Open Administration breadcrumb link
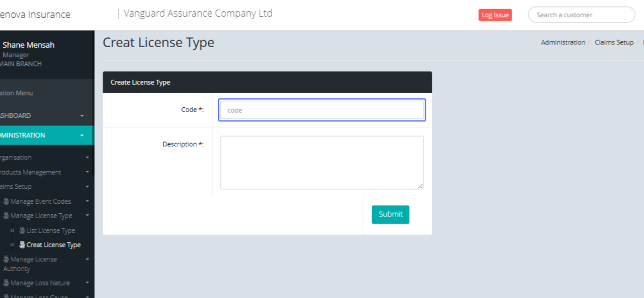Image resolution: width=644 pixels, height=298 pixels. (x=563, y=42)
